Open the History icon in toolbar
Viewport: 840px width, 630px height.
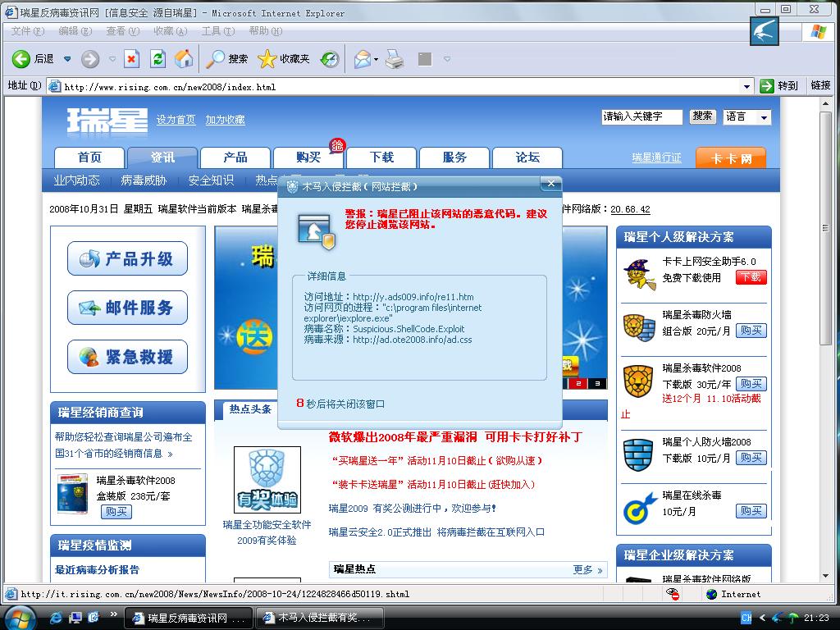coord(330,59)
